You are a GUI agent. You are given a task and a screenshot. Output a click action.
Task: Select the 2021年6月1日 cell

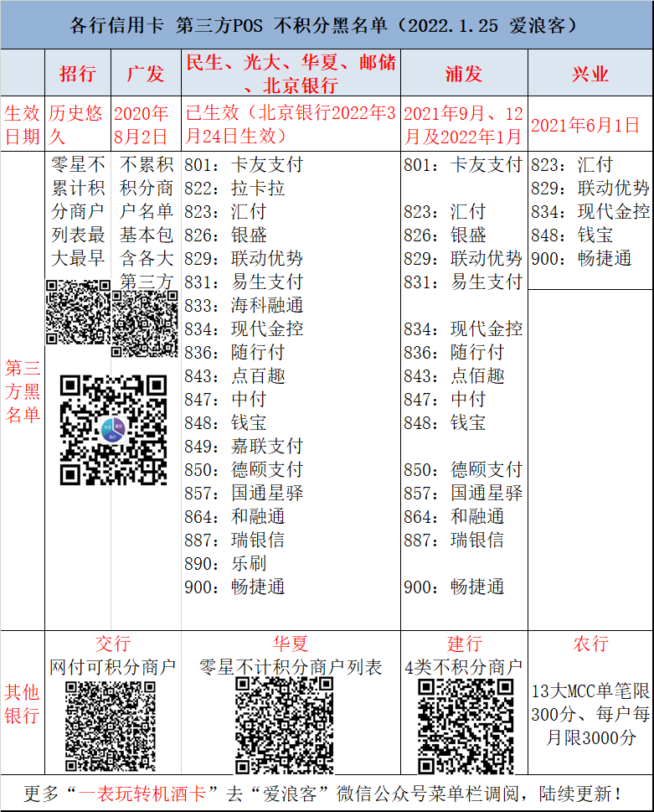tap(585, 125)
